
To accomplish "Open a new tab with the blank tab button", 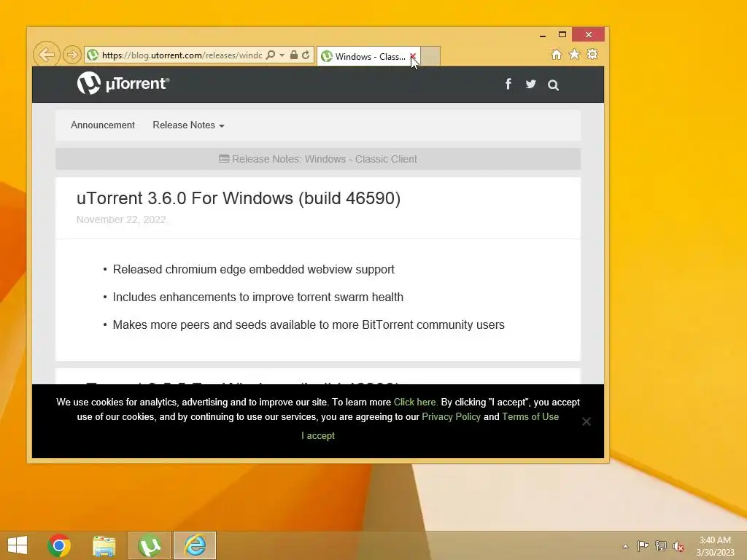I will tap(430, 56).
